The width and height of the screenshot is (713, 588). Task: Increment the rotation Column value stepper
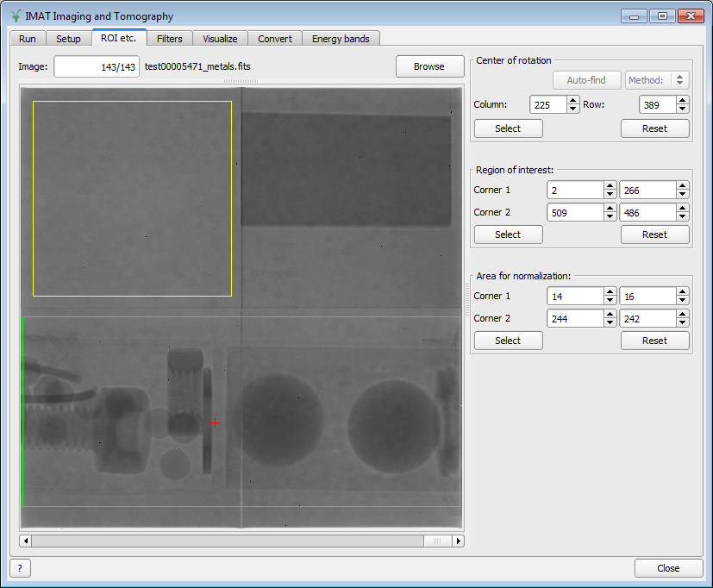(572, 100)
